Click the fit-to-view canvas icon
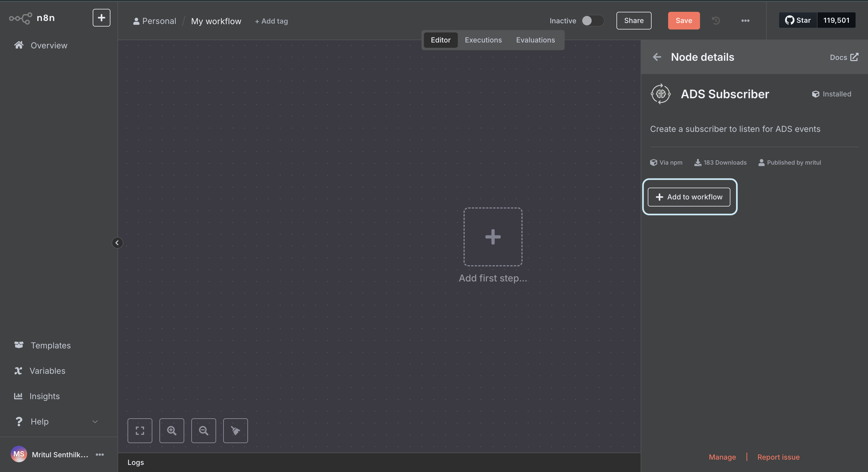This screenshot has height=472, width=868. tap(140, 431)
